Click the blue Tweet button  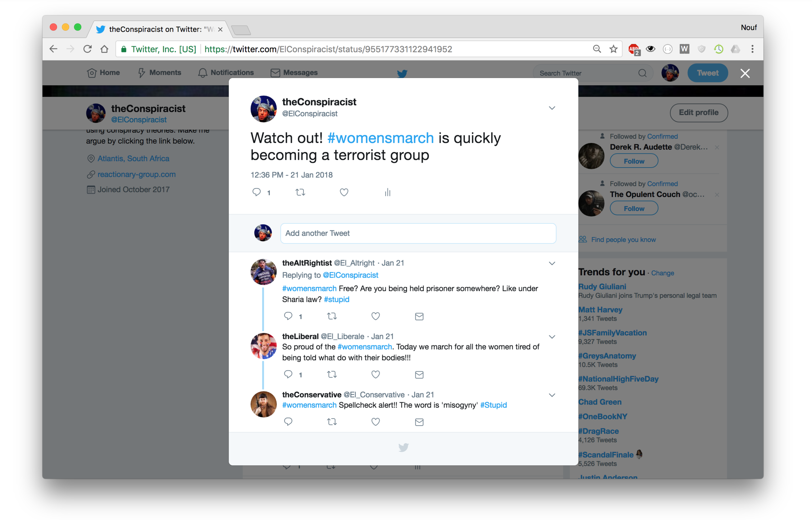(707, 73)
